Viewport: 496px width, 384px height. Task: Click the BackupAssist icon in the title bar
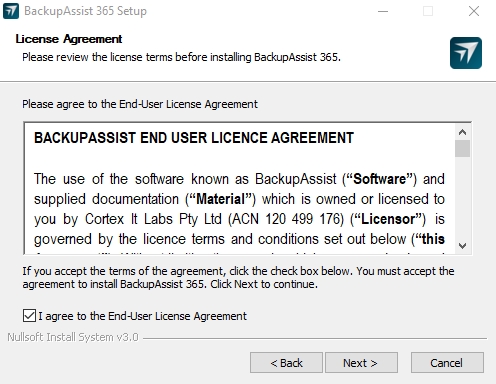click(x=11, y=11)
